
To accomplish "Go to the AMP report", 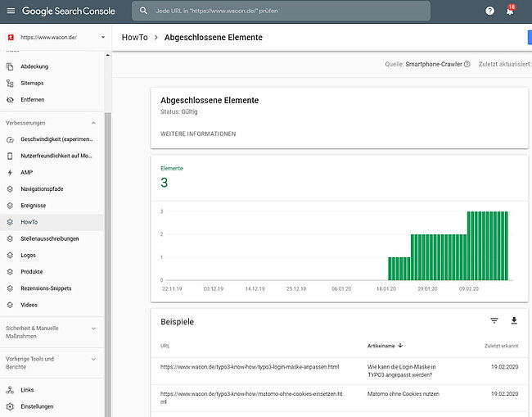I will click(x=27, y=173).
